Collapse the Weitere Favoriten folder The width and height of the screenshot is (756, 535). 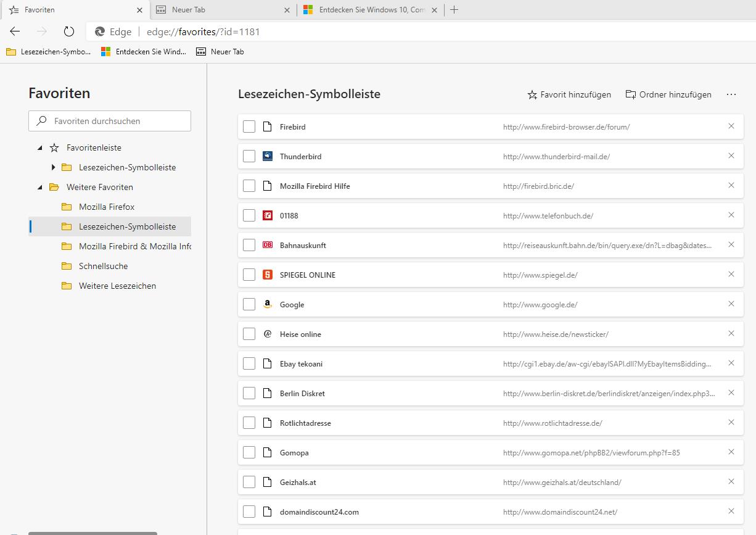[x=41, y=187]
